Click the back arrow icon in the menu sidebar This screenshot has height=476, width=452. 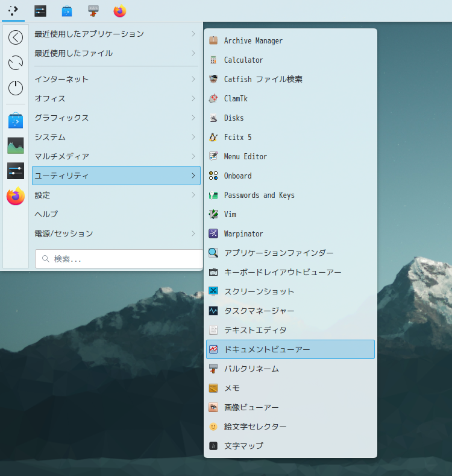(16, 37)
